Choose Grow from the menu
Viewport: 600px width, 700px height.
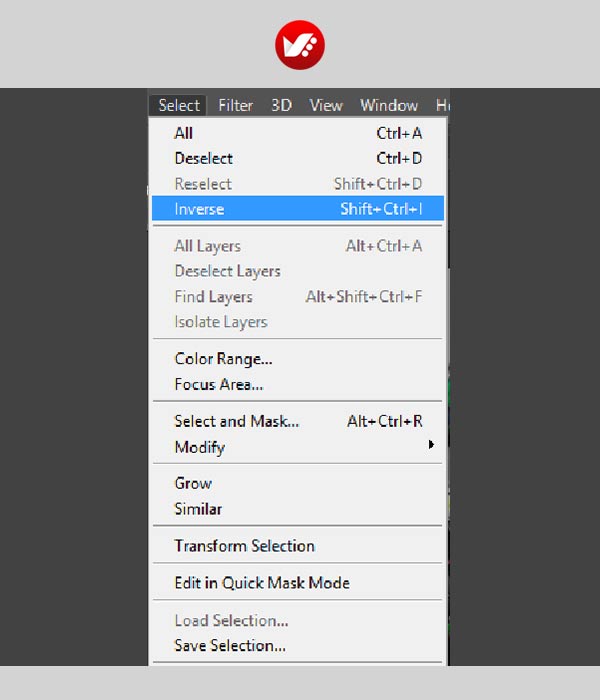point(298,483)
